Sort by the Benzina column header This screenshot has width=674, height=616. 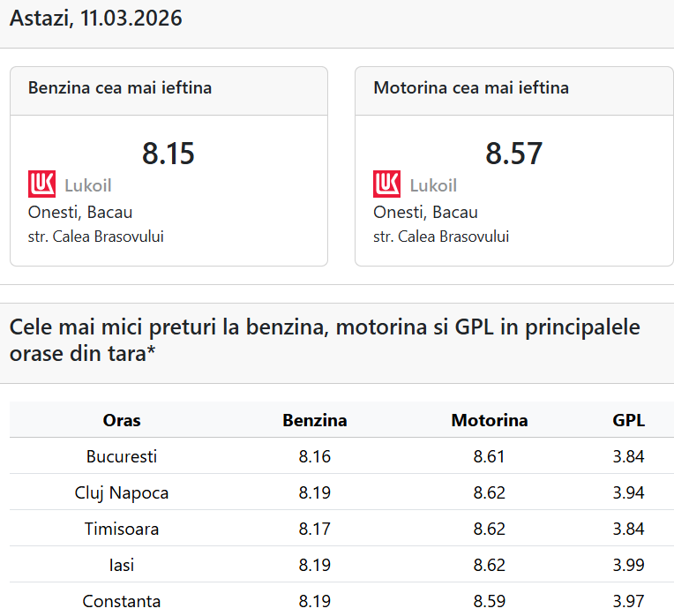(x=315, y=421)
